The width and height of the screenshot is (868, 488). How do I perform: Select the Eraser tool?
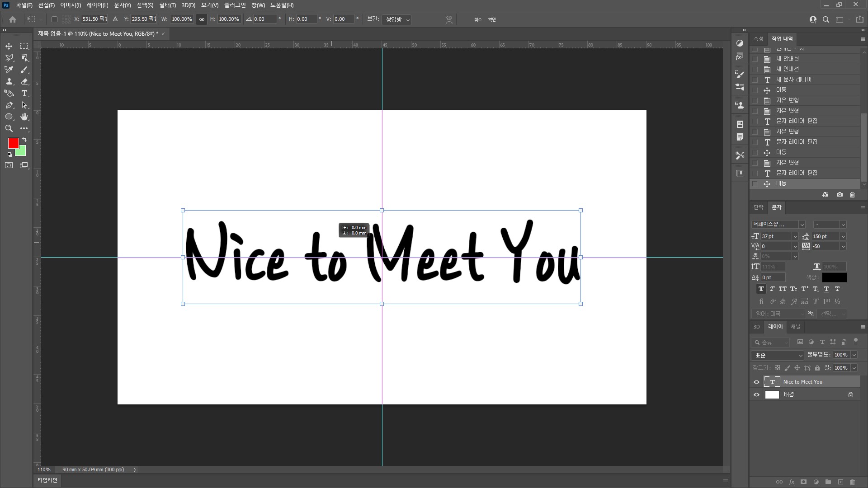24,82
